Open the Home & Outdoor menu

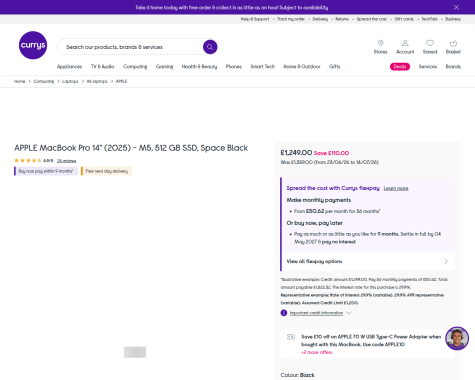(302, 67)
